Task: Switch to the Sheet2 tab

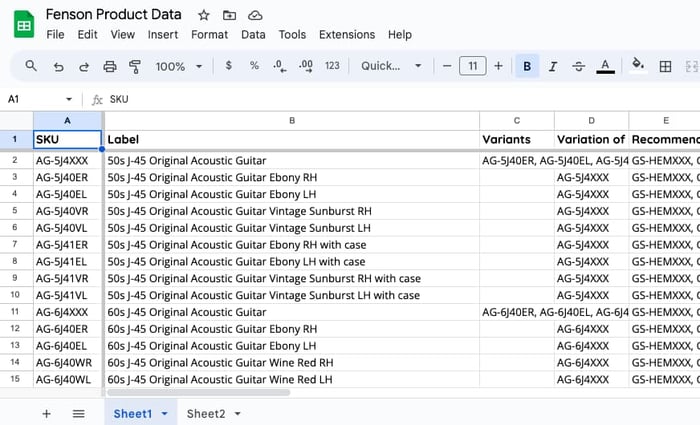Action: [x=206, y=414]
